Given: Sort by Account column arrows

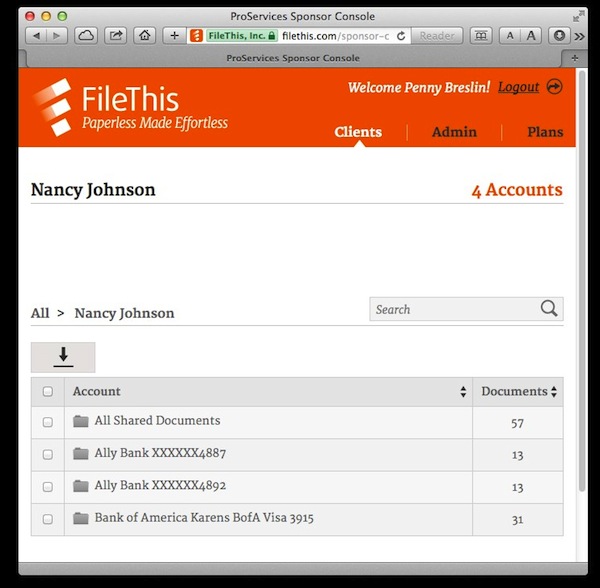Looking at the screenshot, I should (463, 391).
